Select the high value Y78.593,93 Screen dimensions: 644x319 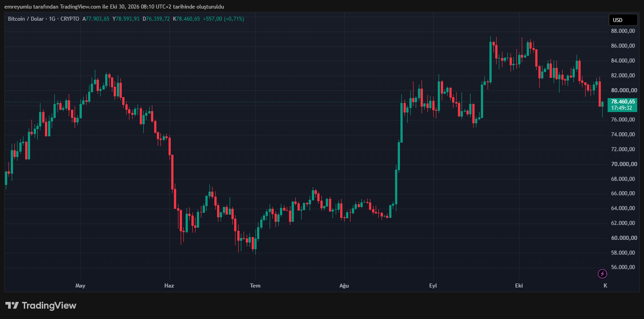[x=126, y=19]
